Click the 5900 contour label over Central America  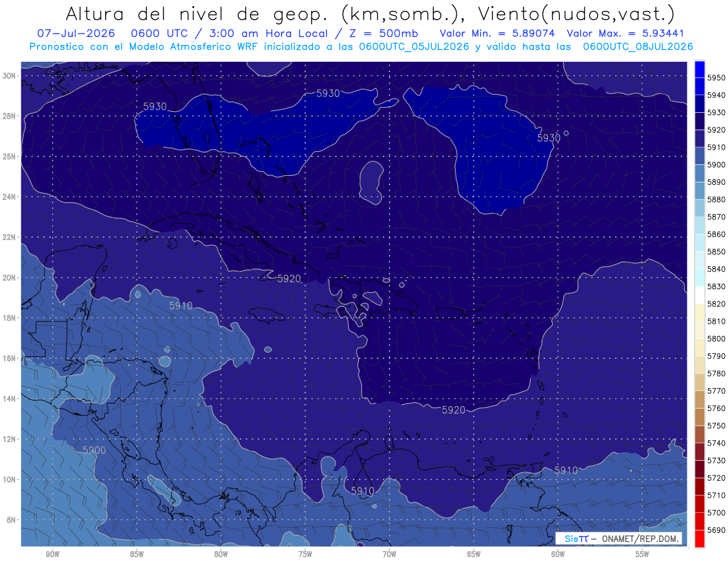(x=94, y=450)
